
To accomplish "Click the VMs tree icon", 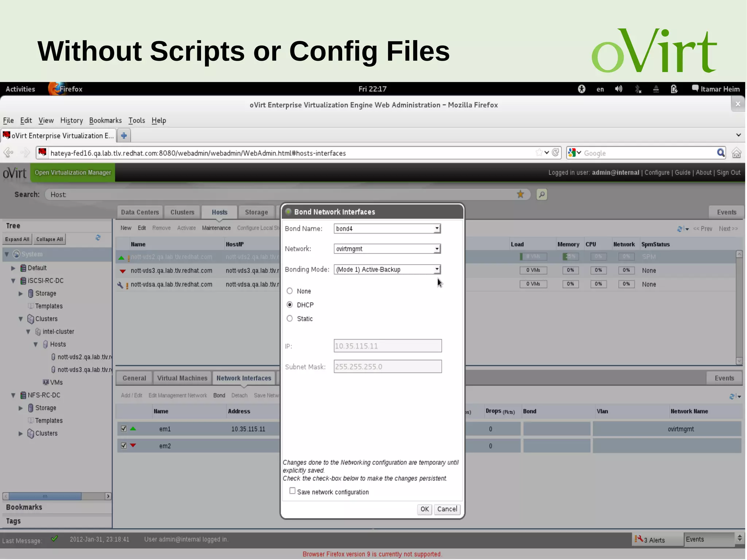I will pyautogui.click(x=46, y=382).
